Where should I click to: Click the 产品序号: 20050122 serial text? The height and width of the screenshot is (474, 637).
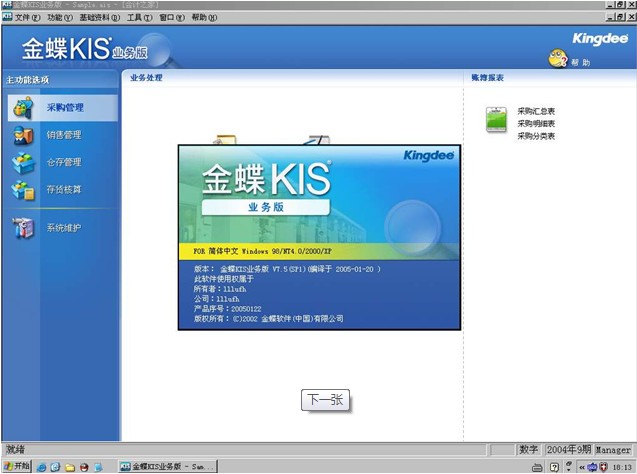(x=227, y=309)
